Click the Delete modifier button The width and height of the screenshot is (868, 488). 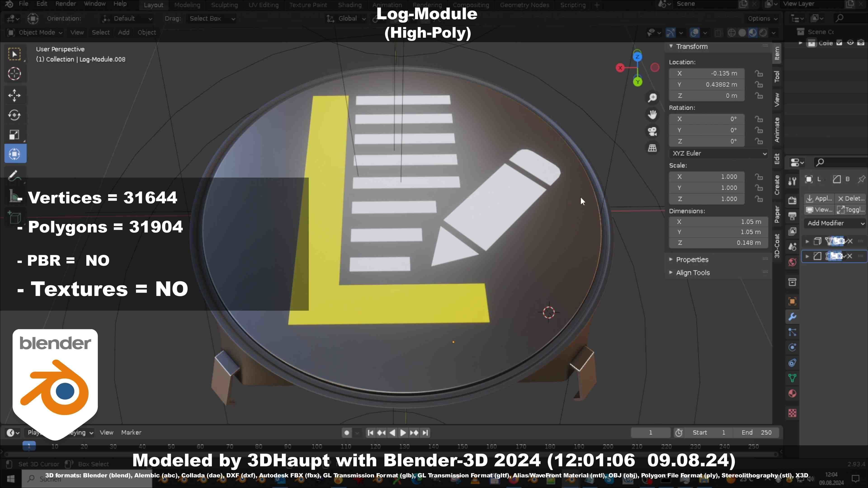851,199
